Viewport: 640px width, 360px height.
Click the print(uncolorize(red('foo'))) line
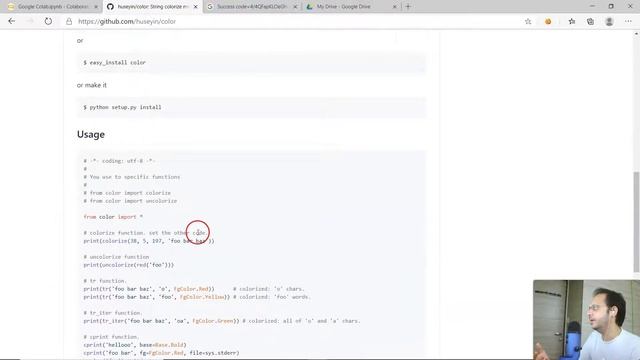point(129,265)
